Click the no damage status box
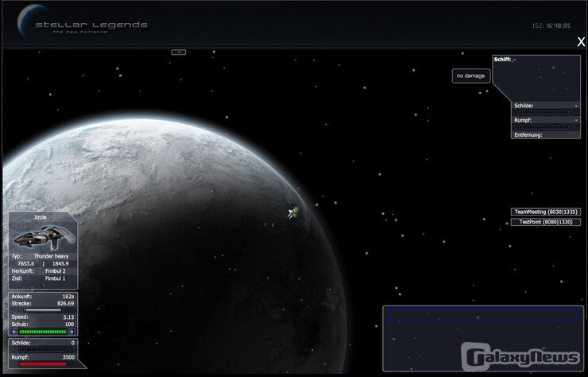 tap(471, 76)
